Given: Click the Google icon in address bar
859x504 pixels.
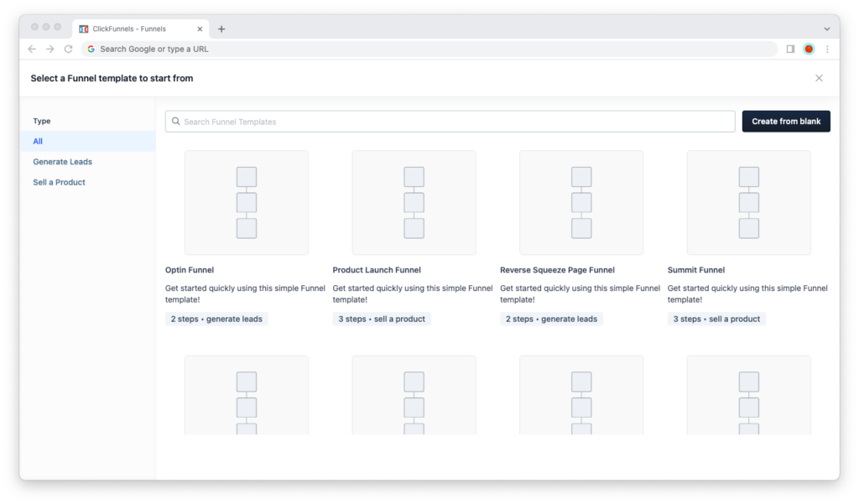Looking at the screenshot, I should click(91, 49).
